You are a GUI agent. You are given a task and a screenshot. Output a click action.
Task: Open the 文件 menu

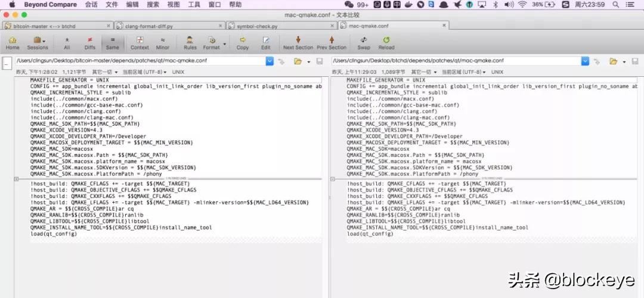[x=112, y=5]
